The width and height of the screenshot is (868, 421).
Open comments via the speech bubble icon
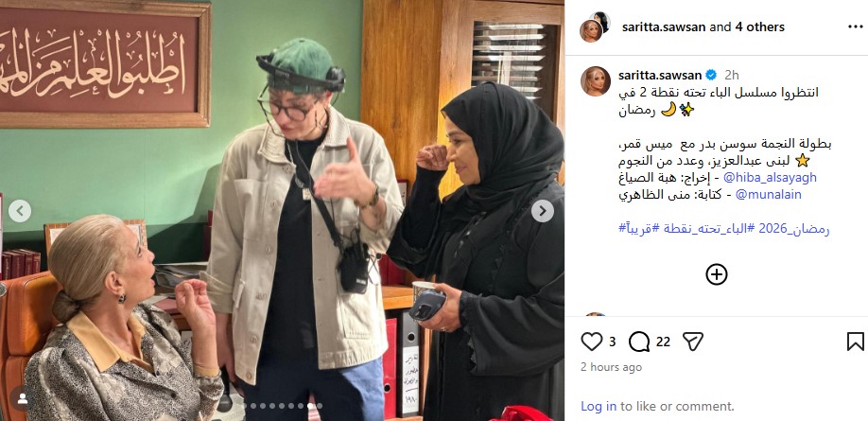(639, 342)
